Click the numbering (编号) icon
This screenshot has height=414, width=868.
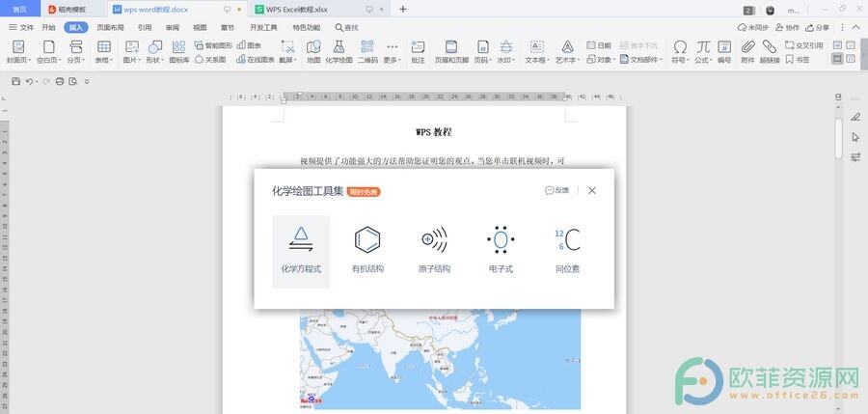coord(724,46)
